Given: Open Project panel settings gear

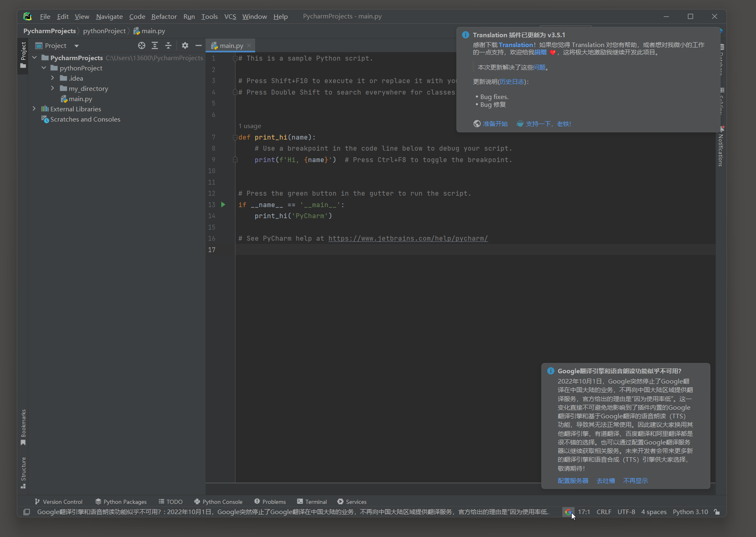Looking at the screenshot, I should coord(185,45).
